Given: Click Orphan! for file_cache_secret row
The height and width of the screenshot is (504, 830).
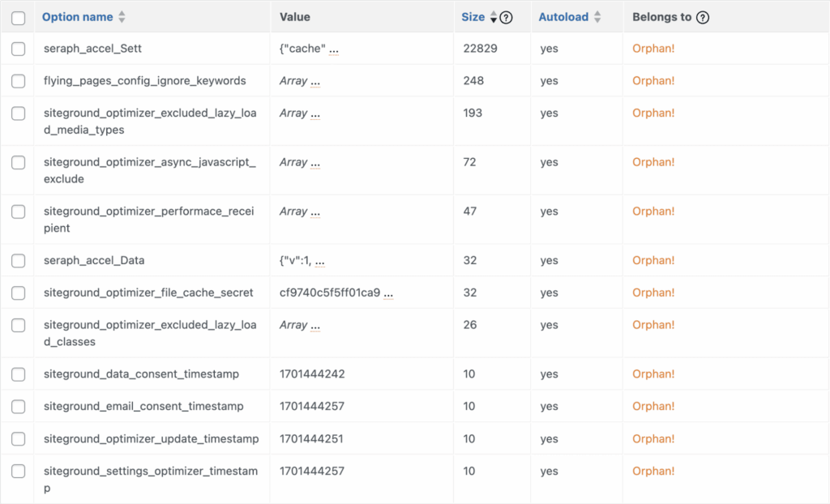Looking at the screenshot, I should (x=653, y=293).
